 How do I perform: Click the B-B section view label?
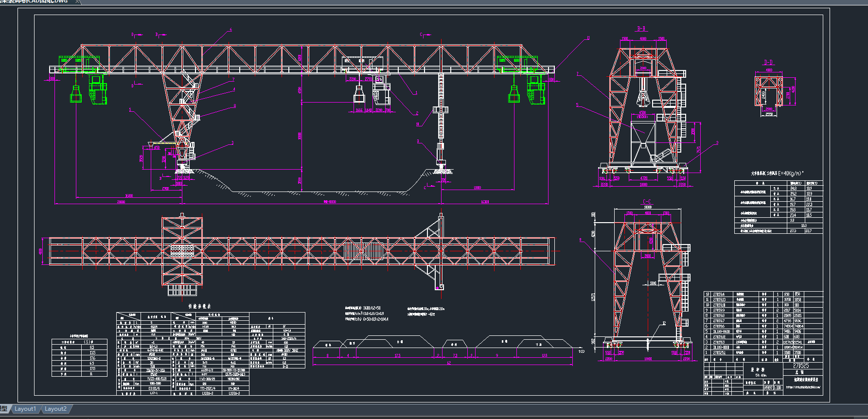pos(641,29)
